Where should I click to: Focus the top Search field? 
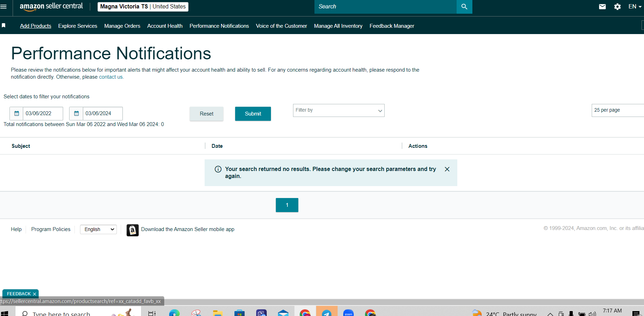point(385,7)
